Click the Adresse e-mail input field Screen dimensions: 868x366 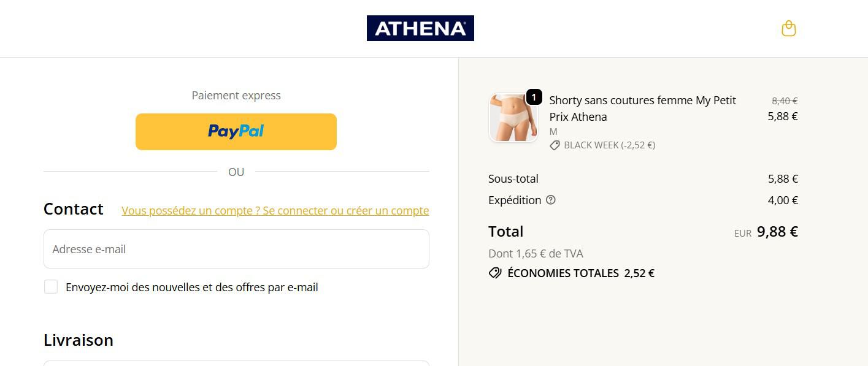tap(236, 249)
